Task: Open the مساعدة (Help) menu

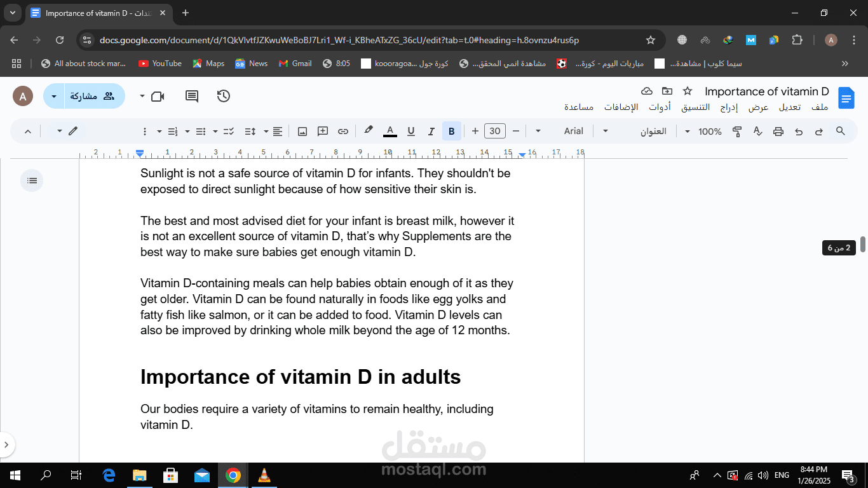Action: point(579,107)
